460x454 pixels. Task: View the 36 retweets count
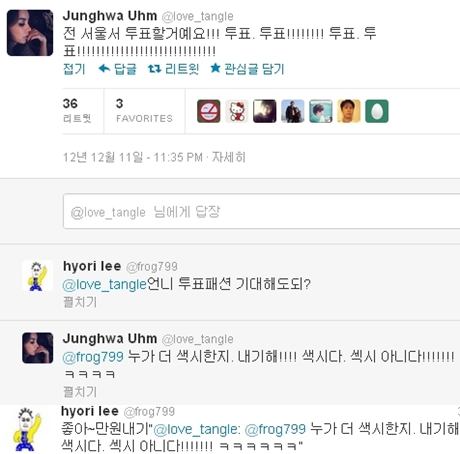click(x=77, y=111)
